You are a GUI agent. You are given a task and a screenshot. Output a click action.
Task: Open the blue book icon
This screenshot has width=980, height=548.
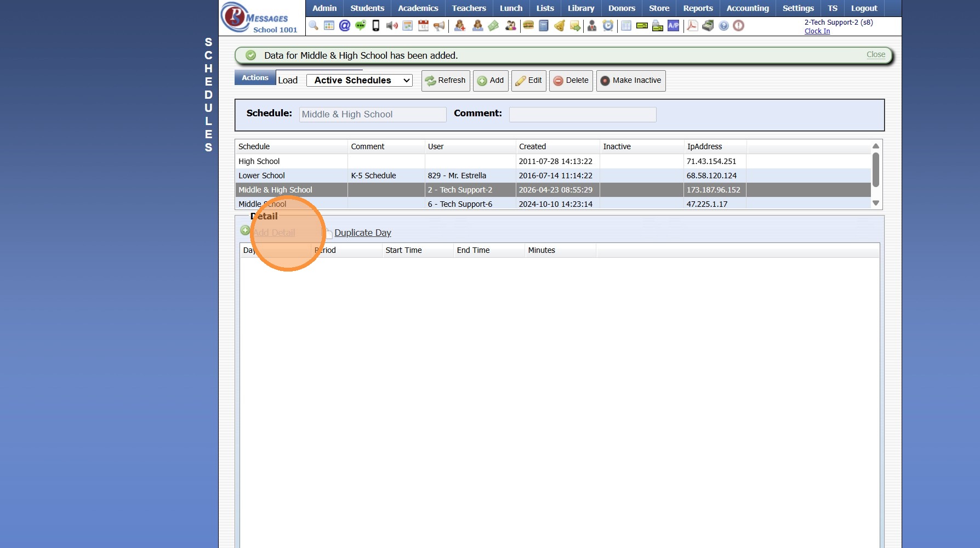pyautogui.click(x=544, y=26)
